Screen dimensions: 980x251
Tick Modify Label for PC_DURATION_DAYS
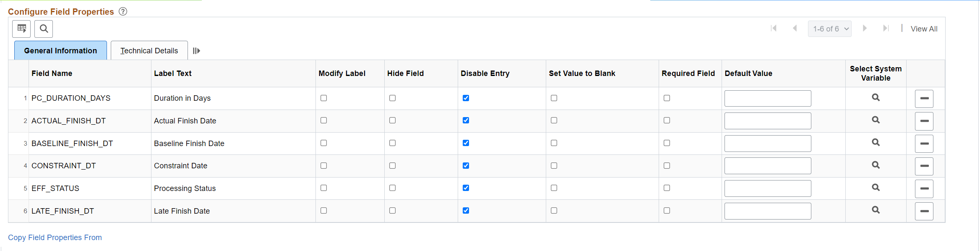tap(323, 98)
